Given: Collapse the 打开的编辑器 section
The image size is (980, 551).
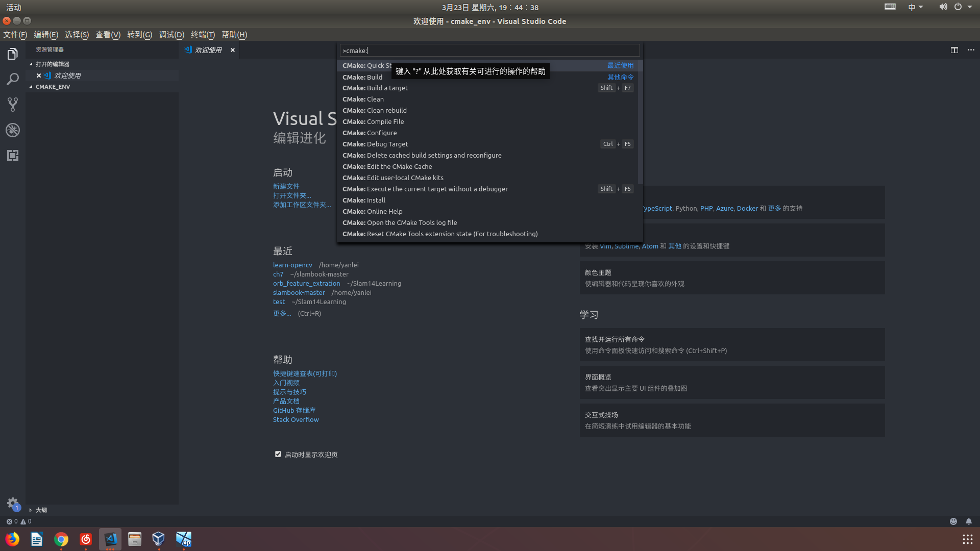Looking at the screenshot, I should (102, 64).
